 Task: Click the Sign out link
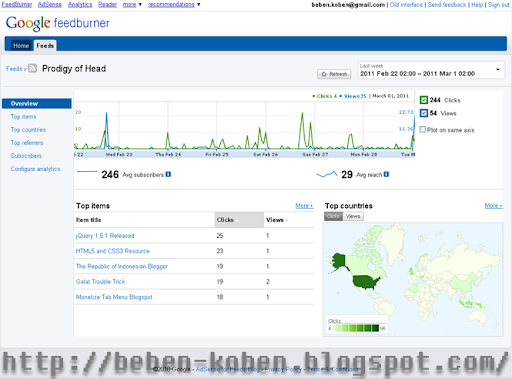pos(499,5)
